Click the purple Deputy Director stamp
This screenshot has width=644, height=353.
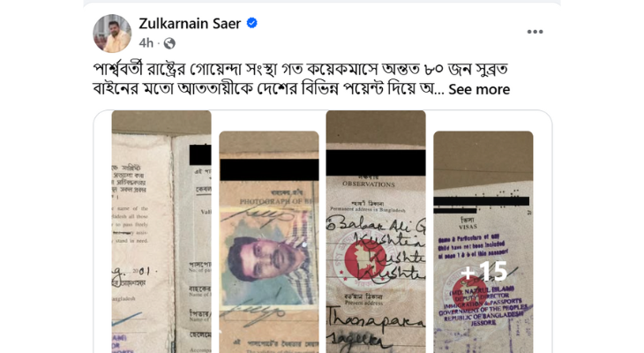484,305
